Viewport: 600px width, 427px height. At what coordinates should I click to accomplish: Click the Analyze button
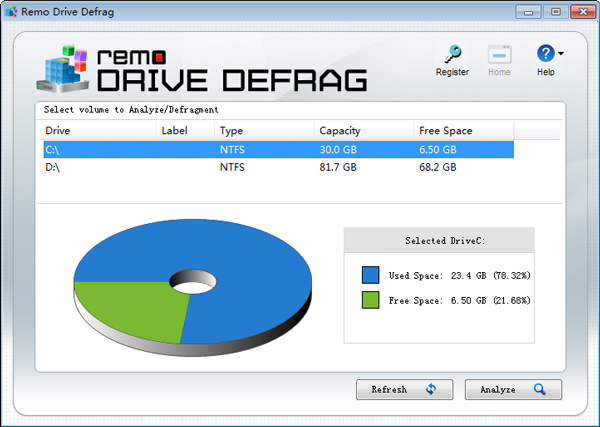(513, 390)
